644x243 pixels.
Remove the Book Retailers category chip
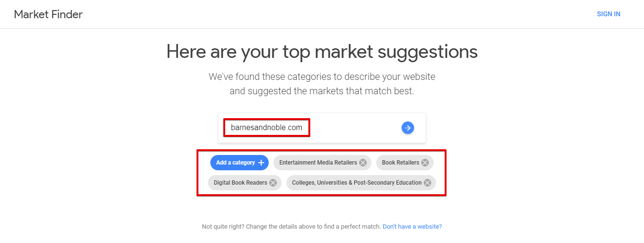425,163
